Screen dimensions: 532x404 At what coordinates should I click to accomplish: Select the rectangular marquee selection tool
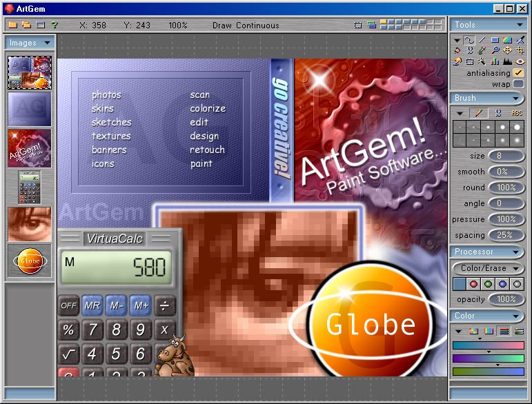tap(470, 61)
